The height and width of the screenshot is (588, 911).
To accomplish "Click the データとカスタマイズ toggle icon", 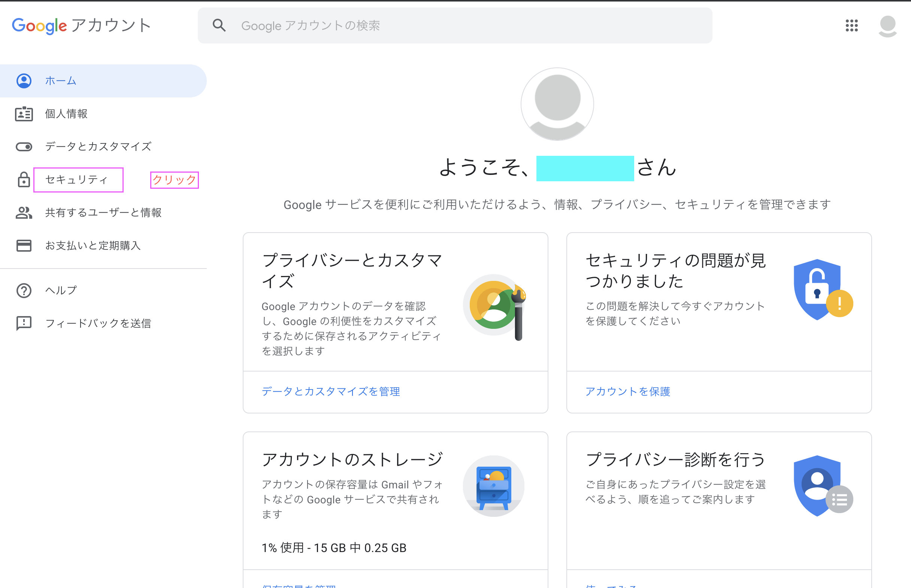I will coord(24,146).
